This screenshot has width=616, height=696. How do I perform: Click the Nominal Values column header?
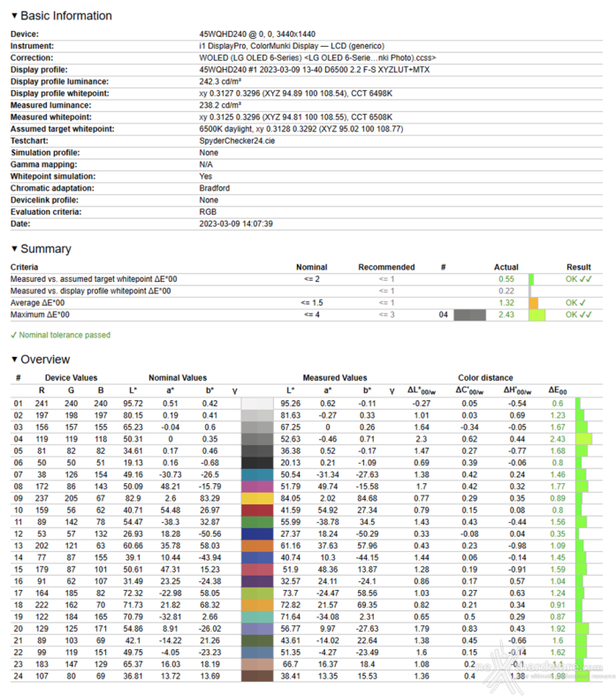pos(178,378)
